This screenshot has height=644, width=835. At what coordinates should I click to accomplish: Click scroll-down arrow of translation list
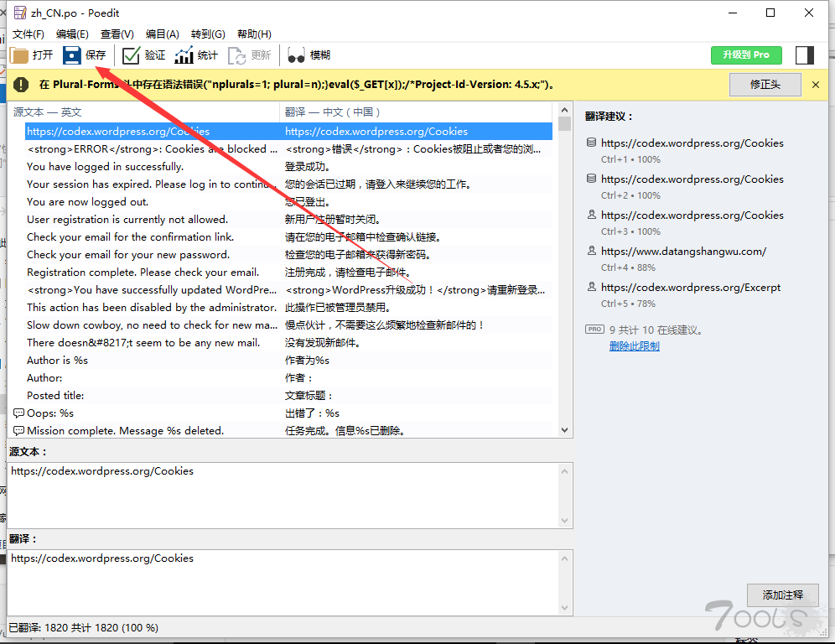tap(564, 430)
